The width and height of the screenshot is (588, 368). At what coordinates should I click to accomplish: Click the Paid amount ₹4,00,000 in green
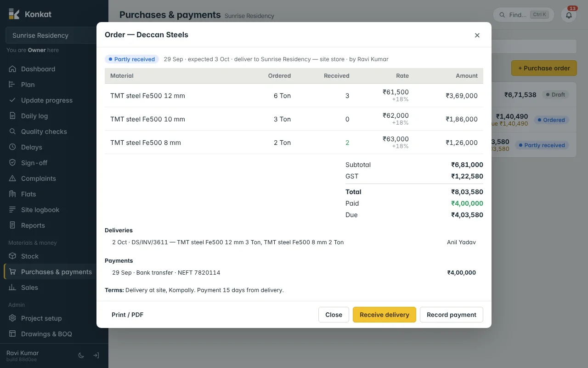pyautogui.click(x=467, y=203)
